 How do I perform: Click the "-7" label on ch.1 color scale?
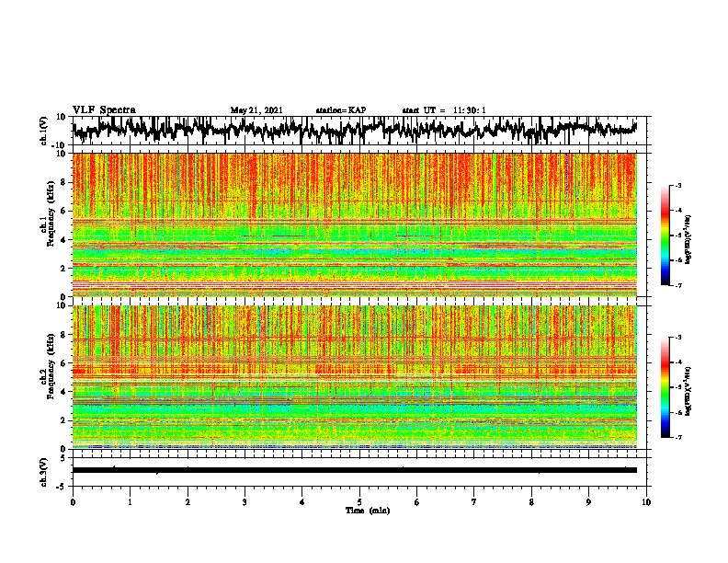678,285
